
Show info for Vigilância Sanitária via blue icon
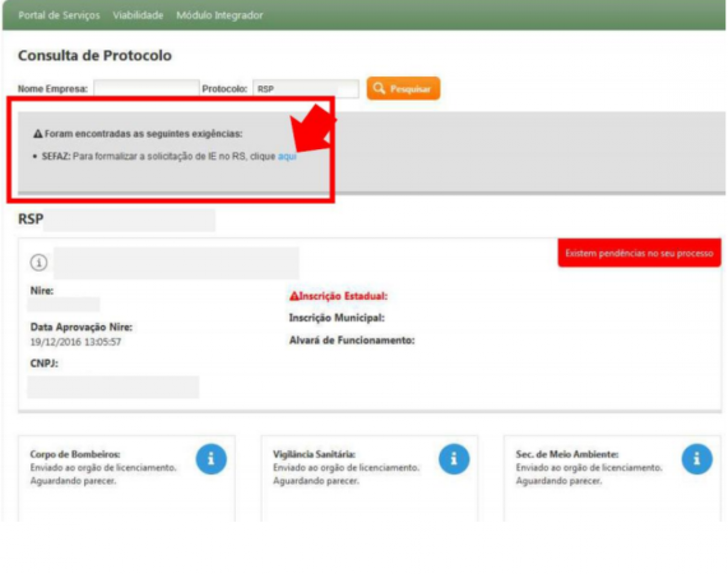(454, 459)
